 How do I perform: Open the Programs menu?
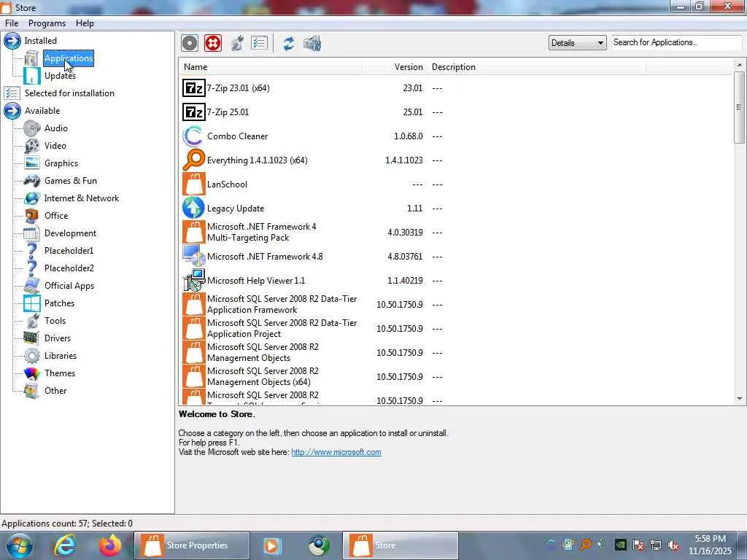tap(47, 23)
